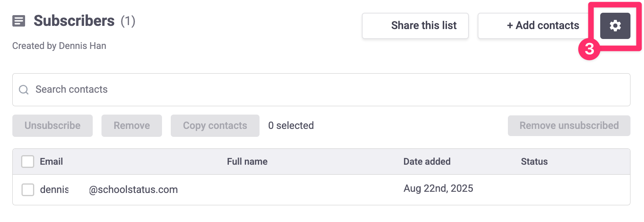Toggle the select-all contacts checkbox
The width and height of the screenshot is (644, 222).
(27, 162)
